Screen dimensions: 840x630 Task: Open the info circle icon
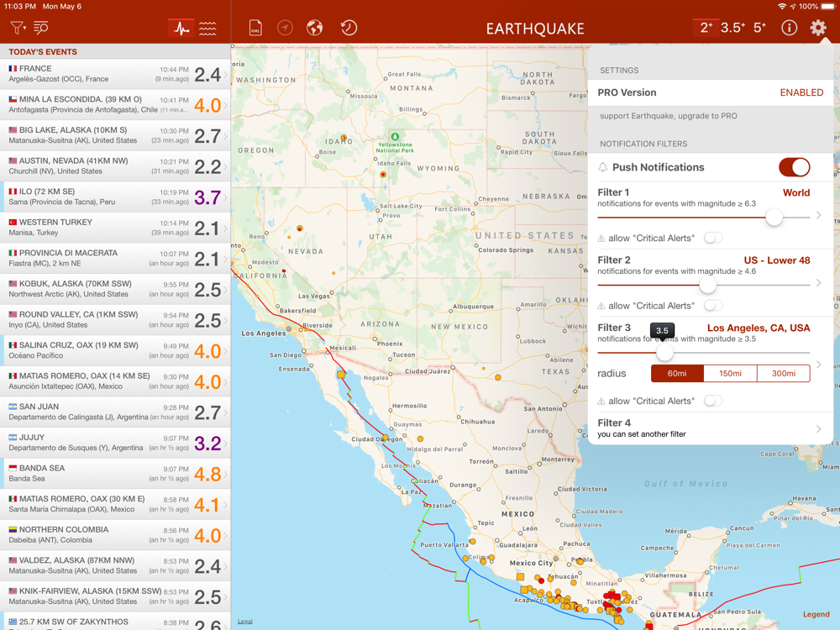click(x=789, y=28)
